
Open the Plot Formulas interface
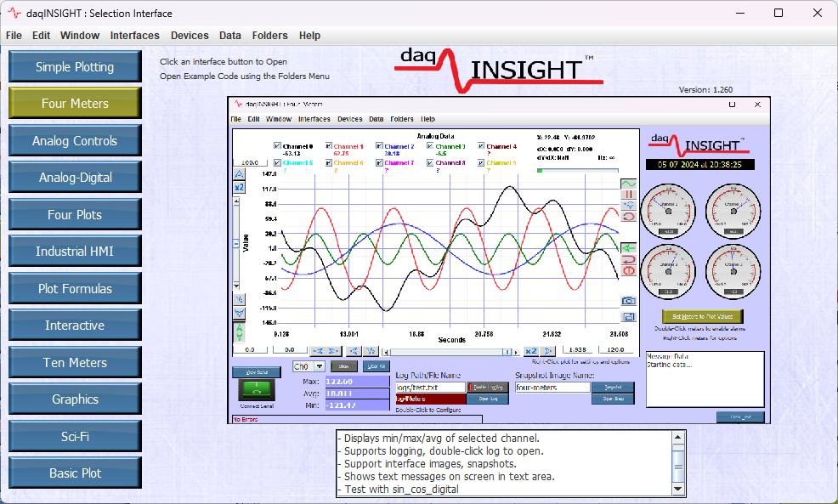click(75, 289)
